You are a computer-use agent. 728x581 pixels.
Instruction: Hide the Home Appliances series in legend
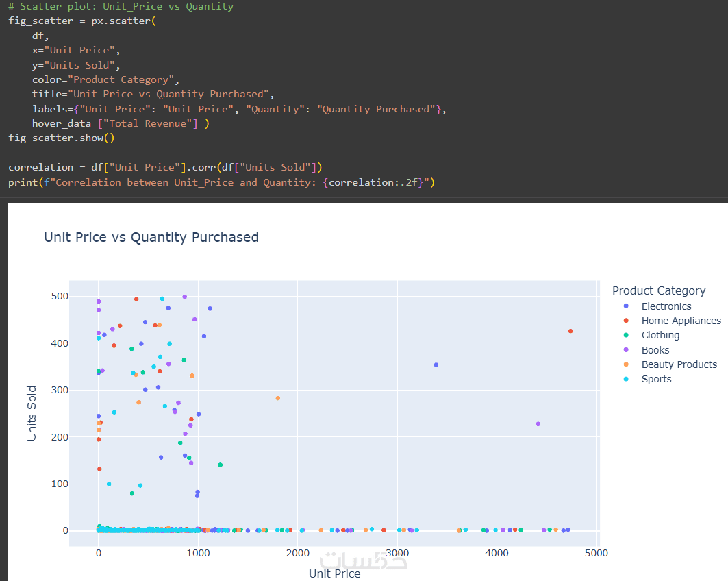(681, 321)
